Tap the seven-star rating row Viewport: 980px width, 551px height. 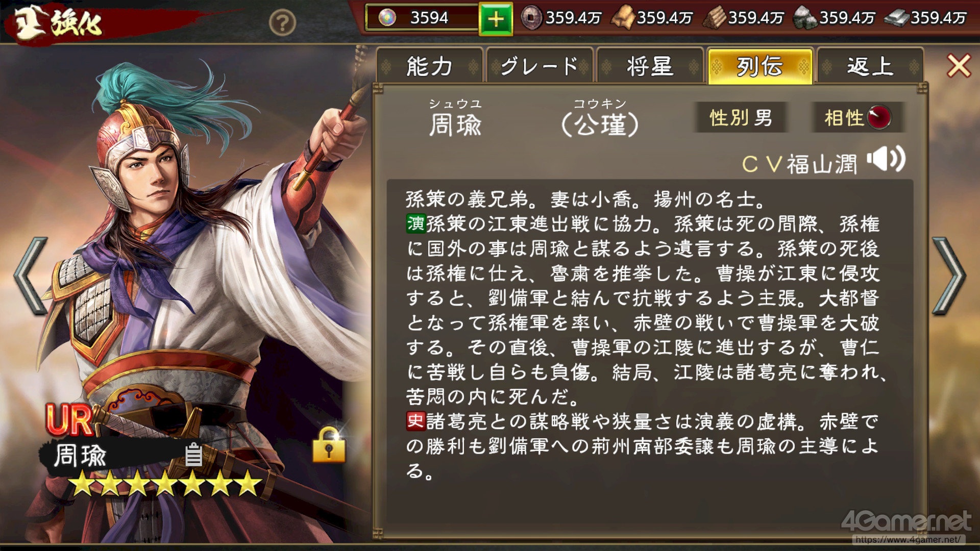(165, 483)
